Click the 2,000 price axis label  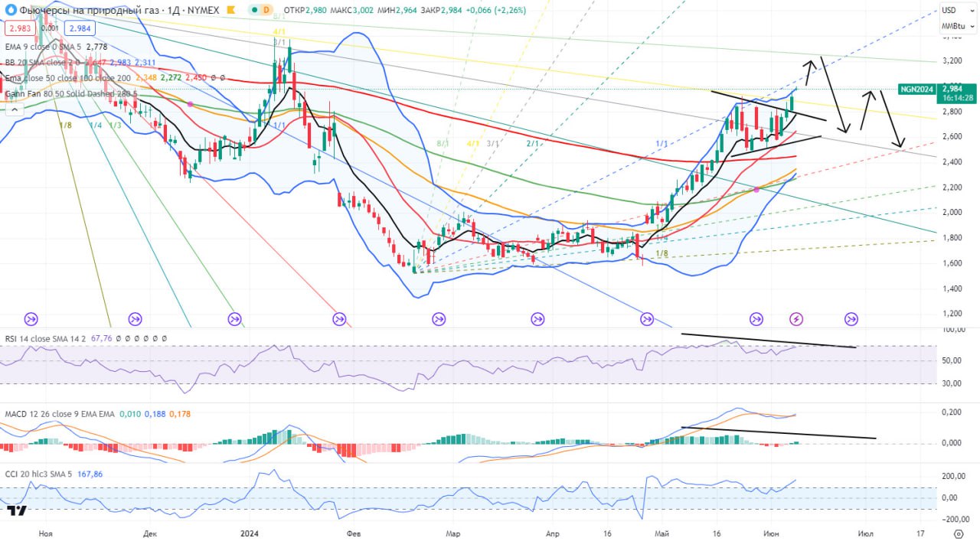[952, 213]
